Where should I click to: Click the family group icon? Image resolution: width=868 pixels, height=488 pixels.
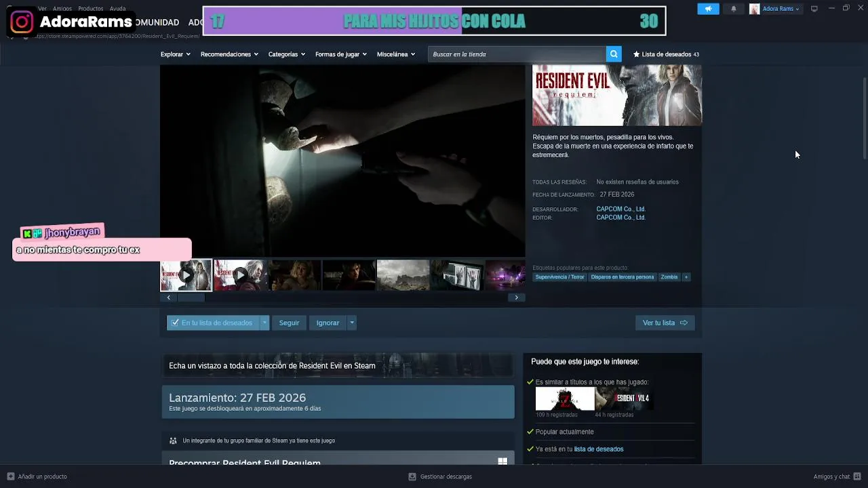tap(173, 441)
